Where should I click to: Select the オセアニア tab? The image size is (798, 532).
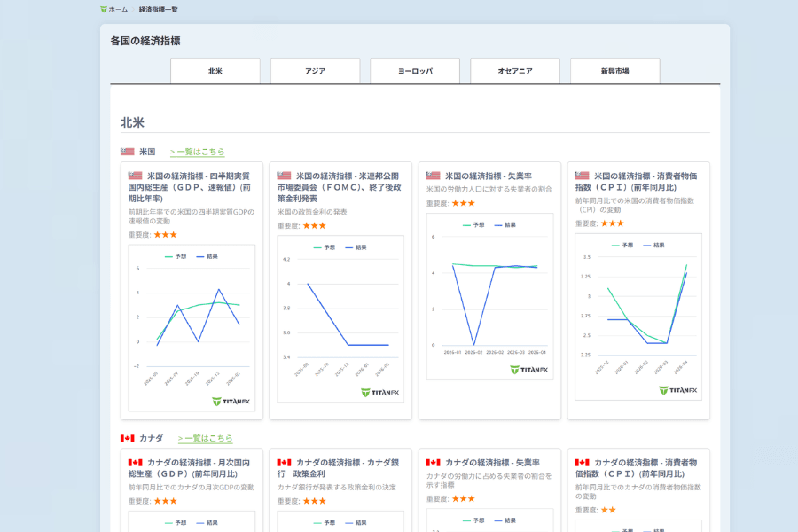[515, 71]
